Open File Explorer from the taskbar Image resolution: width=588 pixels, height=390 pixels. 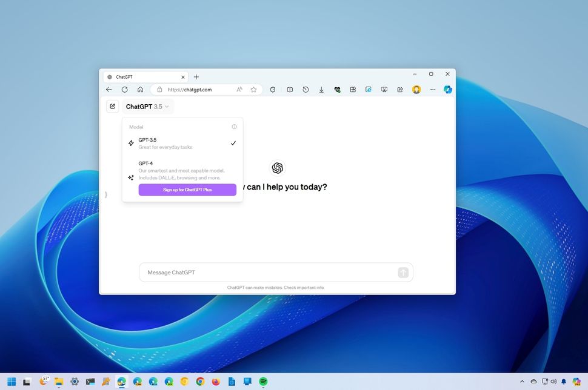coord(59,382)
